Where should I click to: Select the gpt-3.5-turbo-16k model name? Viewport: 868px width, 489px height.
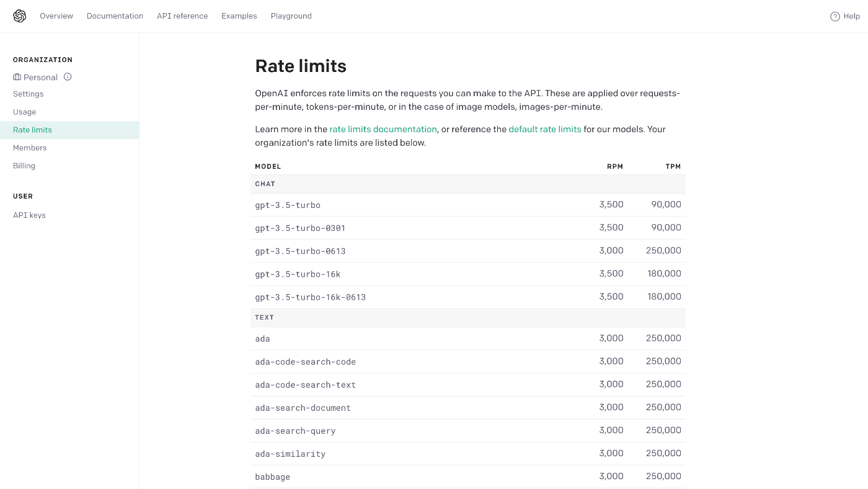point(298,274)
